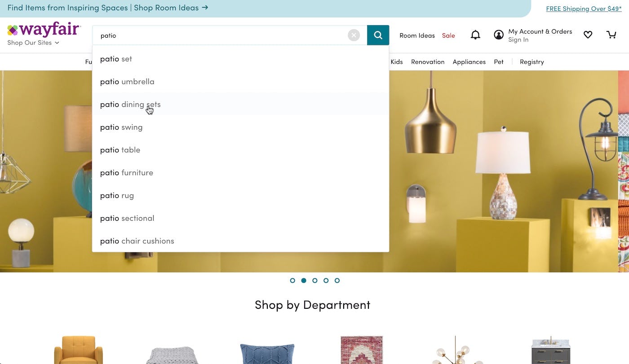Open the heart favorites list icon

(x=588, y=35)
